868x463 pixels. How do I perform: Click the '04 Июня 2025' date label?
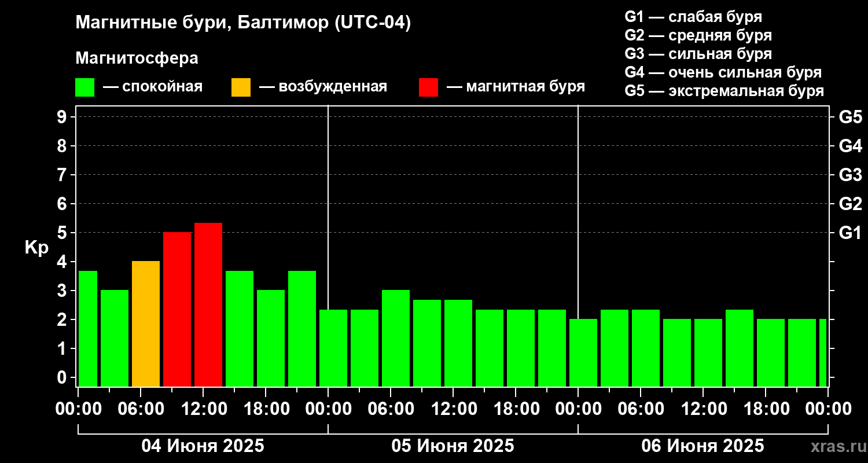tap(203, 446)
